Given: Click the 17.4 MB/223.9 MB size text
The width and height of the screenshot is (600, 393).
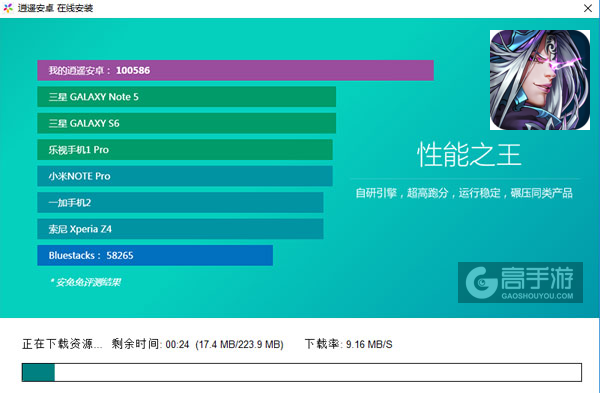Looking at the screenshot, I should [x=239, y=344].
